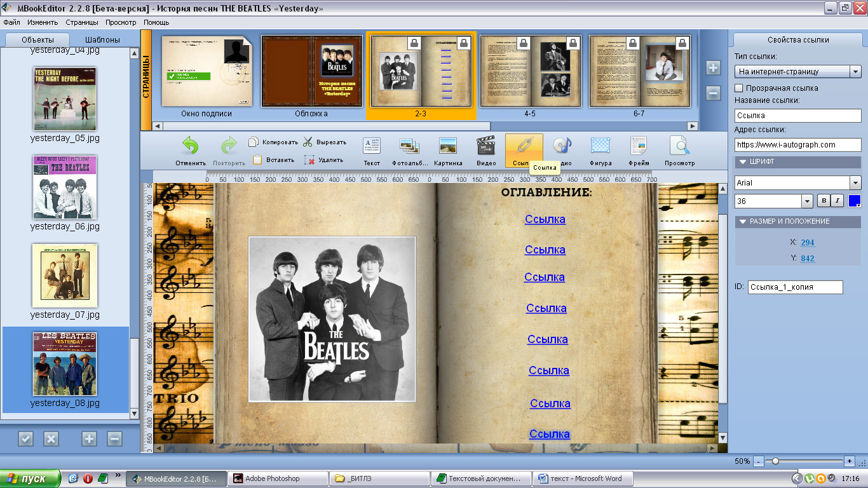This screenshot has width=868, height=488.
Task: Click the Redo (Повторить) arrow icon
Action: (x=229, y=146)
